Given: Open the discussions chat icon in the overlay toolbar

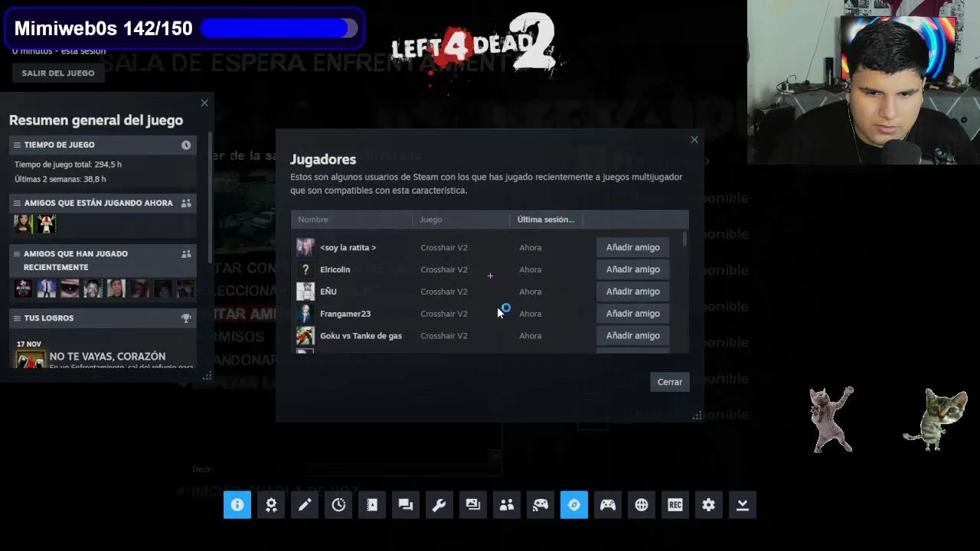Looking at the screenshot, I should [406, 505].
